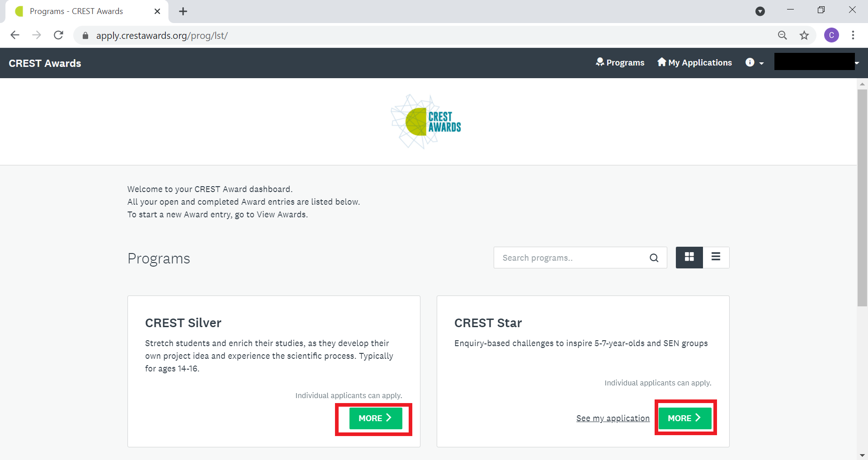Open a new browser tab
Screen dimensions: 868x460
pos(183,11)
